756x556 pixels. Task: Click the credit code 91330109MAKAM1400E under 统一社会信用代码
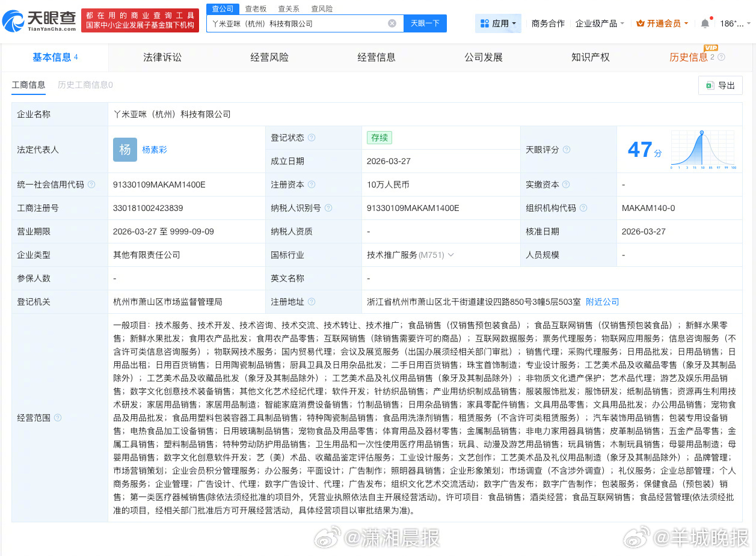click(159, 185)
